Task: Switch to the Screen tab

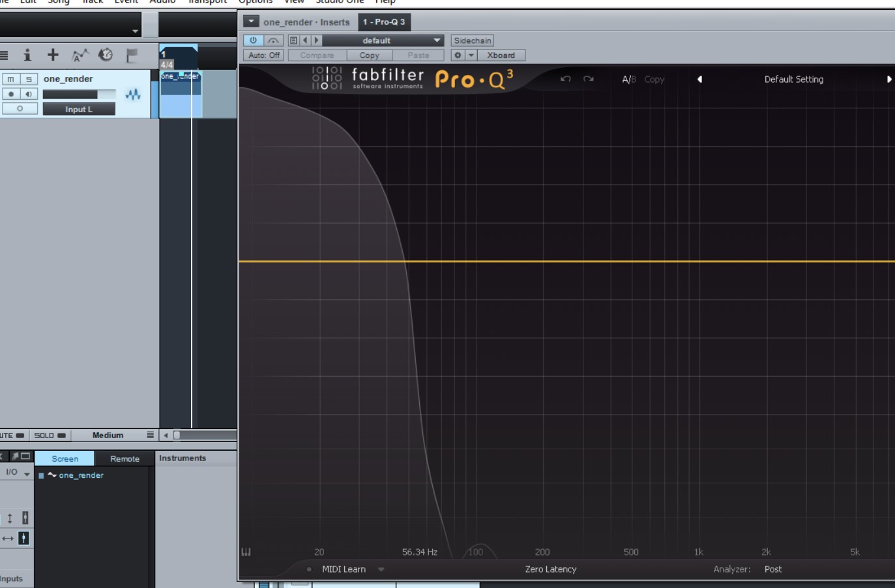Action: pyautogui.click(x=65, y=459)
